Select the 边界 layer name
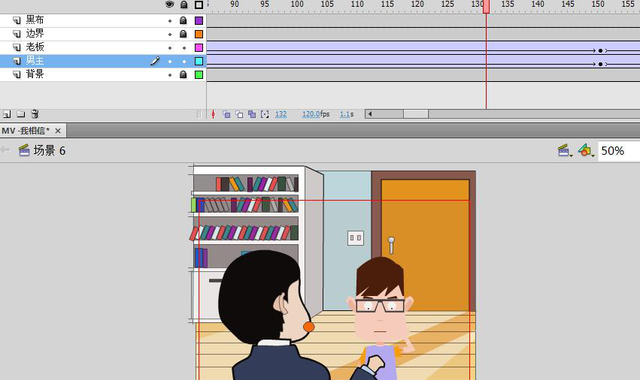The width and height of the screenshot is (640, 380). [x=35, y=33]
